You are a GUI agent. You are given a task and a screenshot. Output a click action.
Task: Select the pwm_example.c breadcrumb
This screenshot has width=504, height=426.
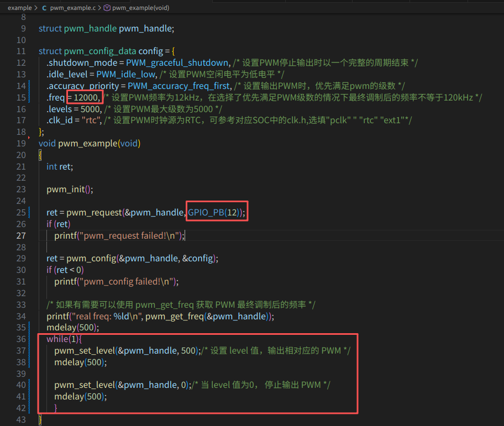[x=73, y=8]
